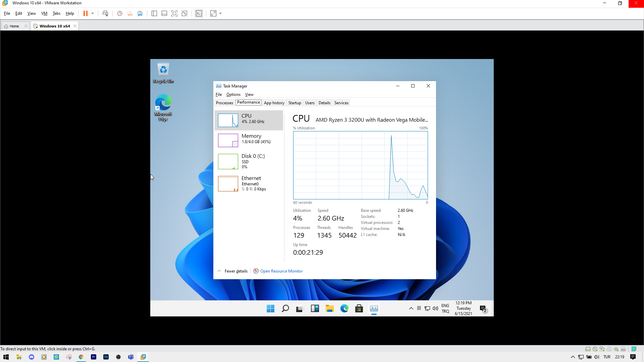The image size is (644, 362).
Task: Switch to Processes tab
Action: [x=224, y=103]
